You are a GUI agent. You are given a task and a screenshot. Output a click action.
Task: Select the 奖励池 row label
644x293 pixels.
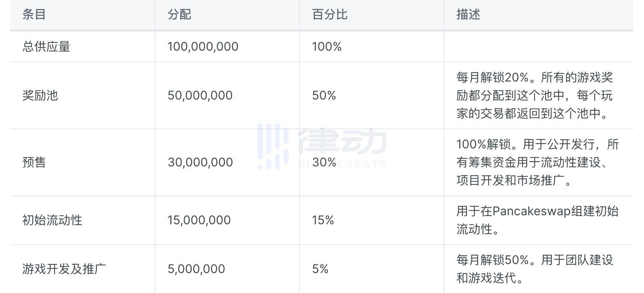click(40, 95)
